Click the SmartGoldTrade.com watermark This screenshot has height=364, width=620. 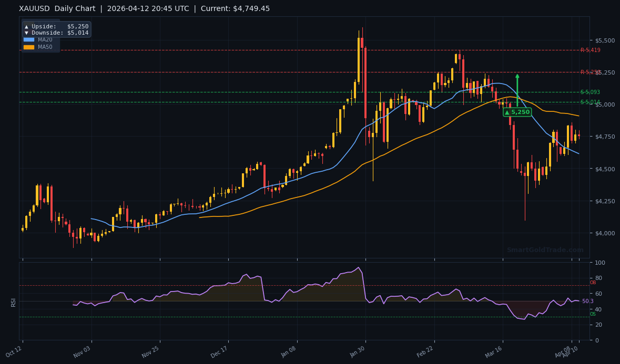(544, 249)
